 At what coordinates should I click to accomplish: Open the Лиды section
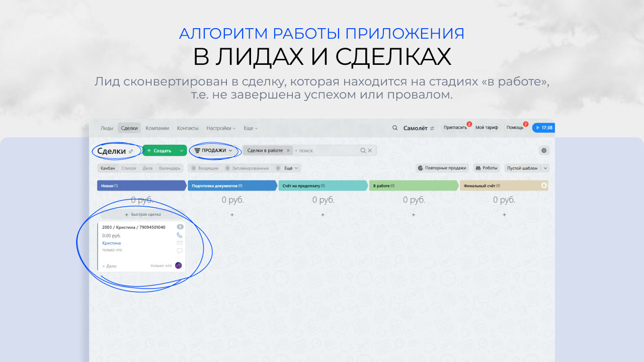pyautogui.click(x=107, y=128)
